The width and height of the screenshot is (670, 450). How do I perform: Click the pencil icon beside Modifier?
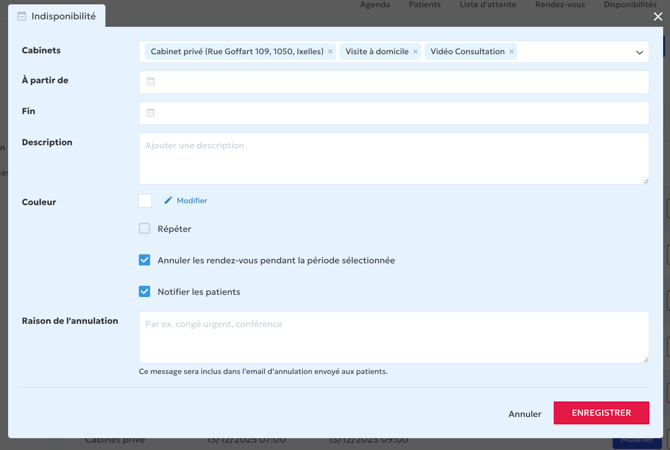pos(168,201)
